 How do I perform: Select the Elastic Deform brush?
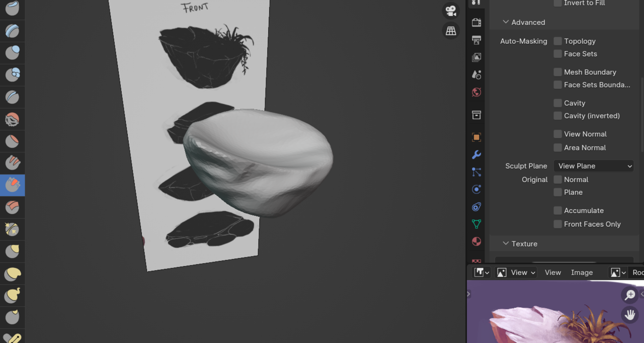[x=12, y=274]
